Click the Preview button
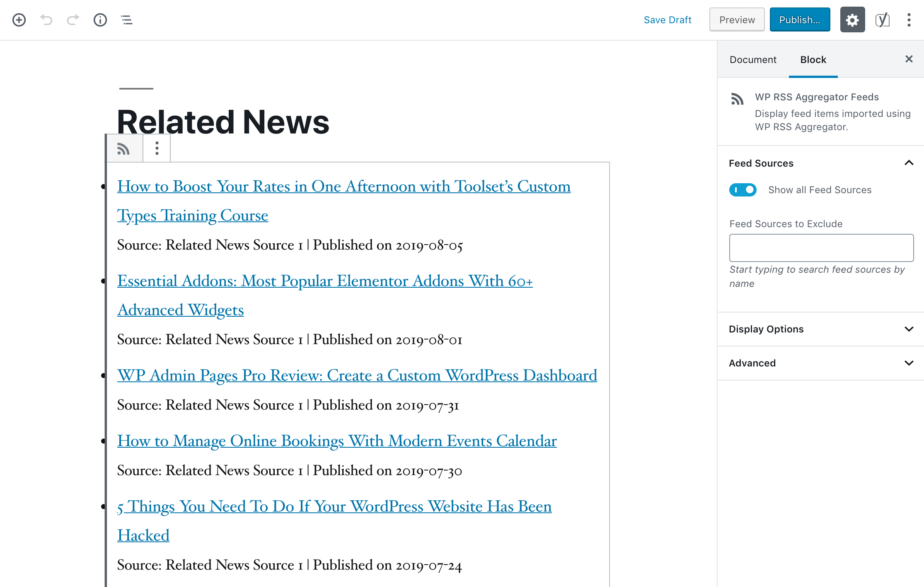The height and width of the screenshot is (587, 924). [737, 20]
